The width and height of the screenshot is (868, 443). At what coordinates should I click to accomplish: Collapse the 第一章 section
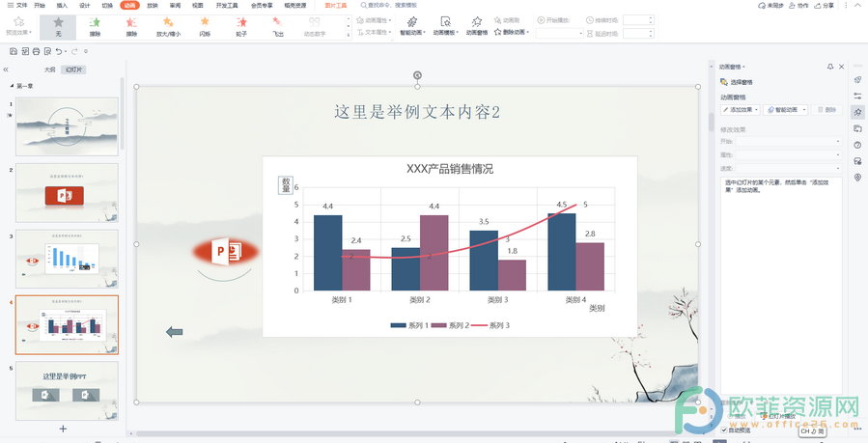12,86
